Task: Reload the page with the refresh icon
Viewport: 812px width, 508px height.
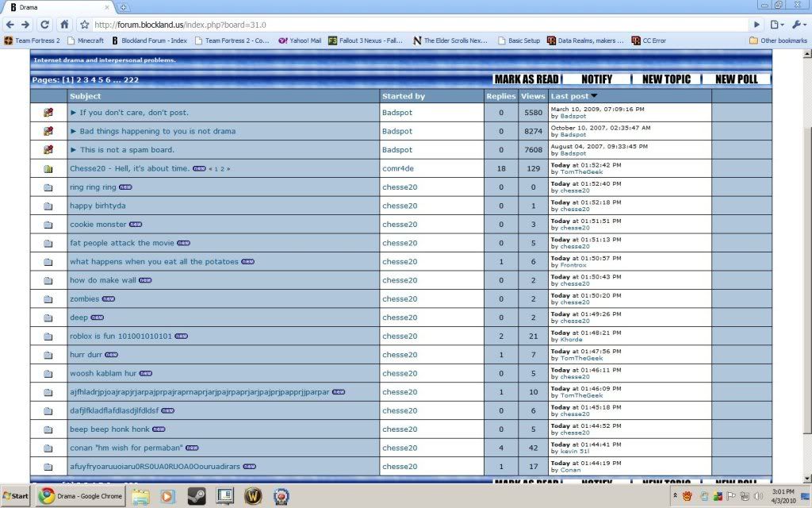Action: tap(44, 25)
